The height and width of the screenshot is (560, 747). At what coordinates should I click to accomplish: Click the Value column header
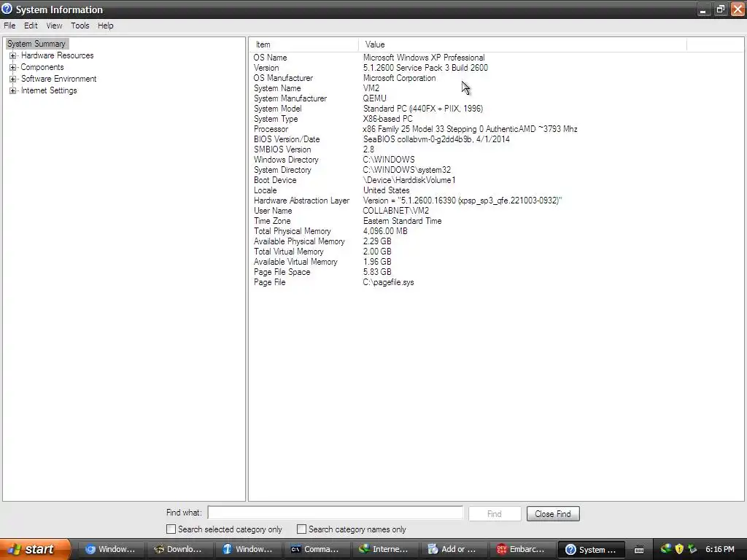click(x=522, y=44)
